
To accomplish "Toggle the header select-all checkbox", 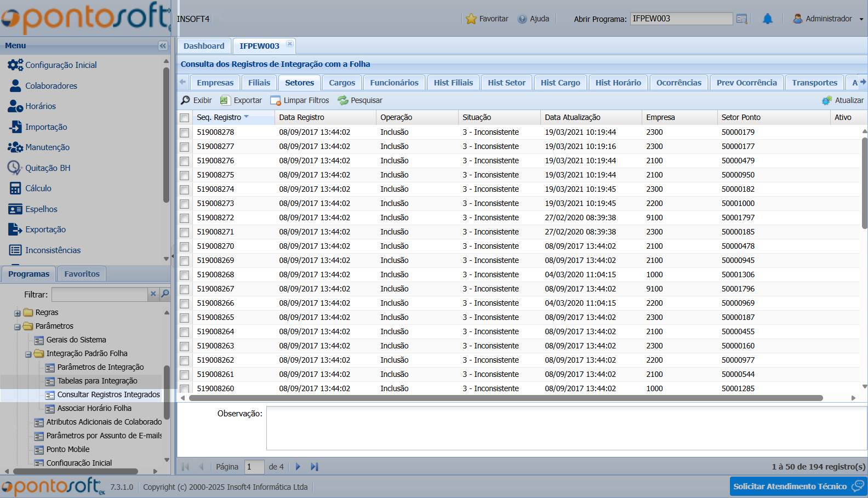I will pos(185,118).
